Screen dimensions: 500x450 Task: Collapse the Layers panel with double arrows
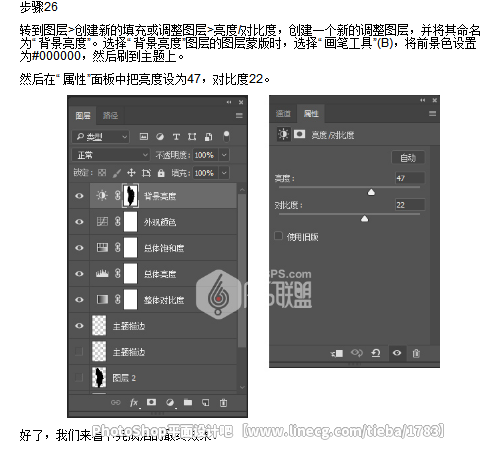click(x=229, y=102)
